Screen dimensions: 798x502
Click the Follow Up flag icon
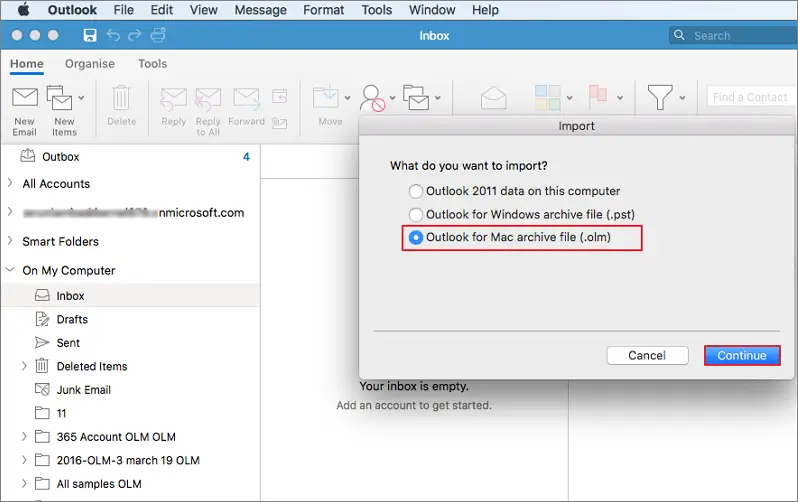coord(597,97)
